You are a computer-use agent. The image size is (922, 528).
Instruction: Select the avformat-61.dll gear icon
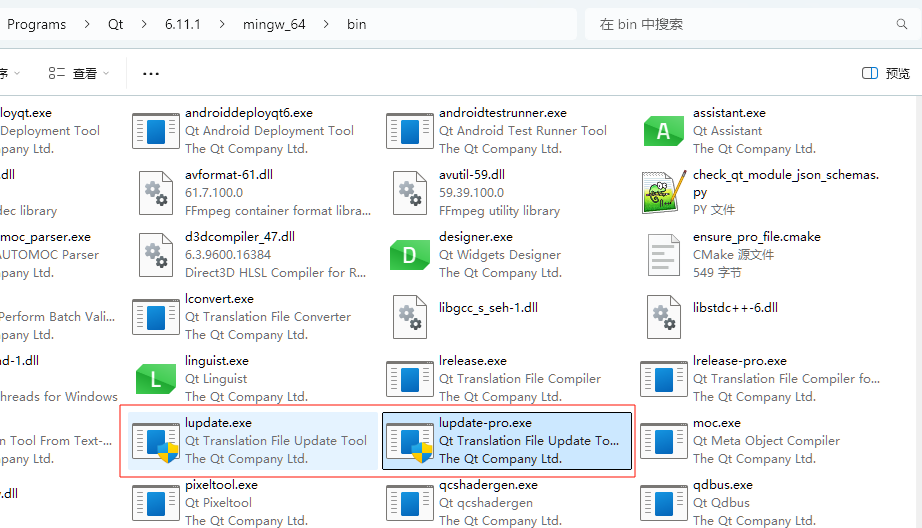pyautogui.click(x=156, y=193)
